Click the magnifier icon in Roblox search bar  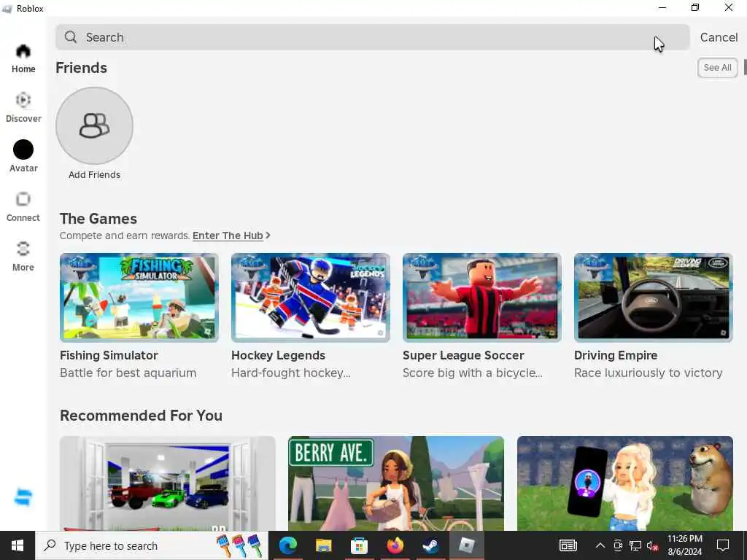(71, 36)
